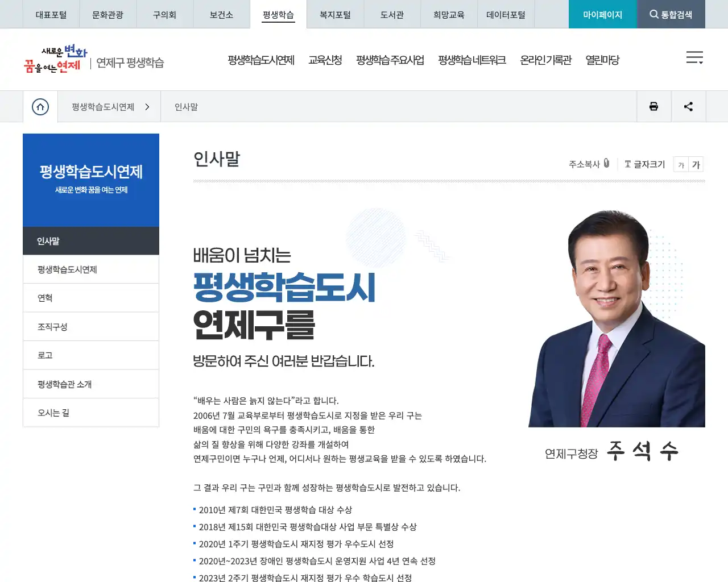The height and width of the screenshot is (582, 728).
Task: Select the 문화관광 top tab
Action: [108, 14]
